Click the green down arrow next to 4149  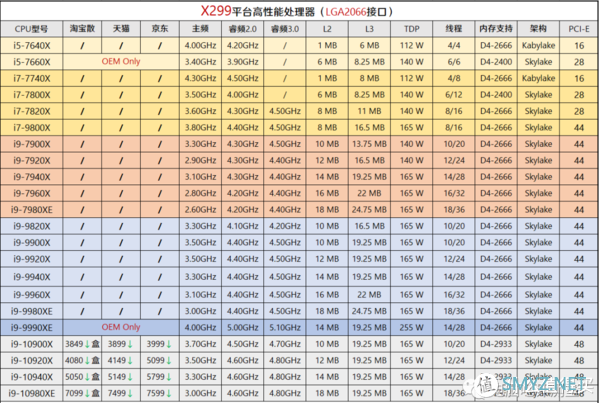pyautogui.click(x=130, y=361)
